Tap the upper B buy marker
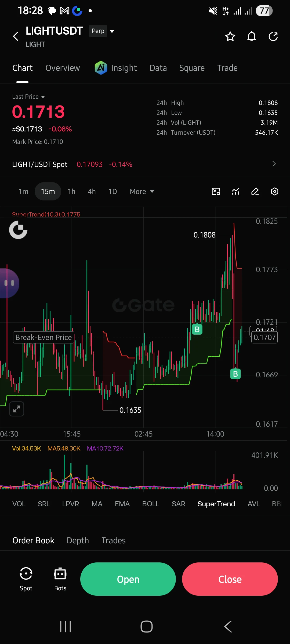The width and height of the screenshot is (290, 644). coord(197,329)
